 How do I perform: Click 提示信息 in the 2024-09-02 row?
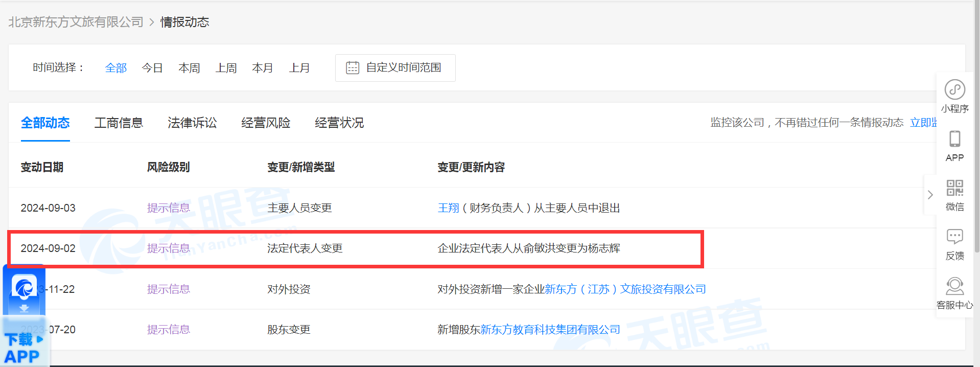point(169,248)
